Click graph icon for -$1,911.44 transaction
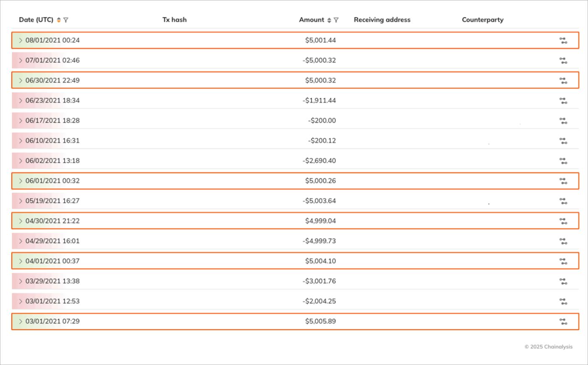Screen dimensions: 588x365 [563, 101]
